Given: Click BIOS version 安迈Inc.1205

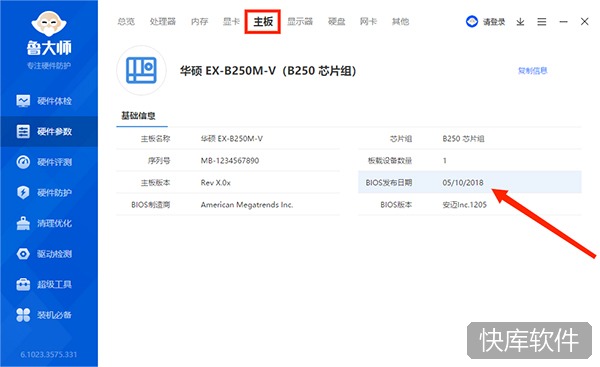Looking at the screenshot, I should click(x=465, y=205).
